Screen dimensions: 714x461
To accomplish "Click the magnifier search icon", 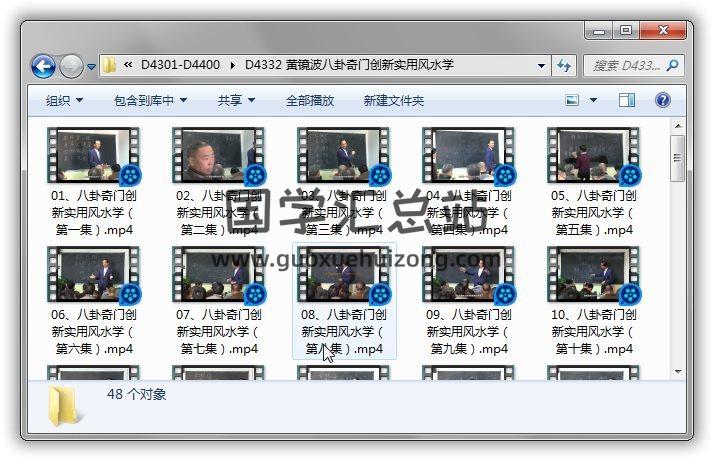I will click(673, 66).
